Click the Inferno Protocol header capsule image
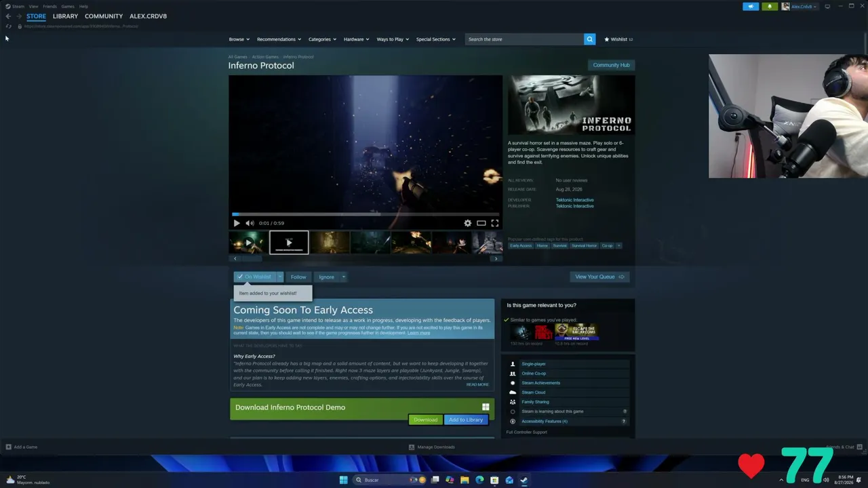868x488 pixels. pos(572,105)
